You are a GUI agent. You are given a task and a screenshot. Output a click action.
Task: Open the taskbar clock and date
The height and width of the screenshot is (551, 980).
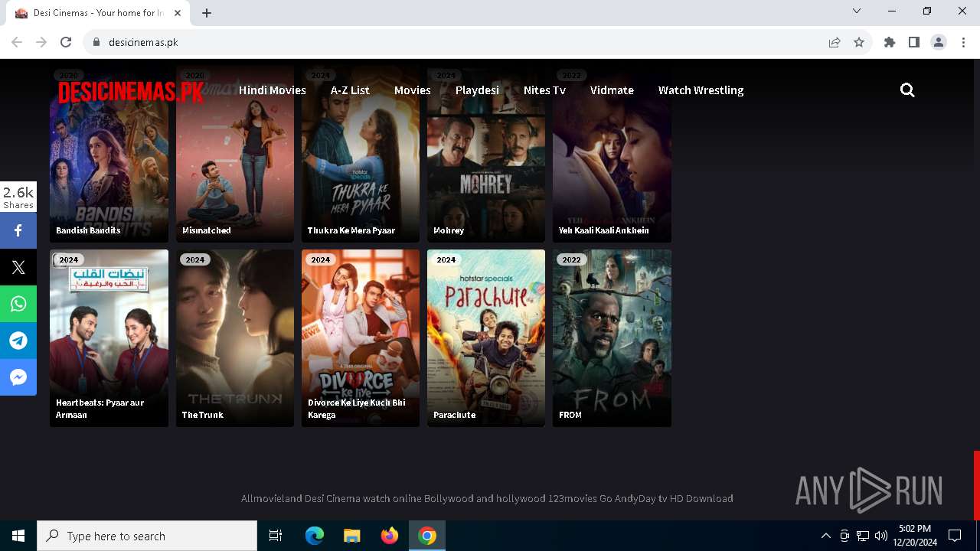pos(915,536)
